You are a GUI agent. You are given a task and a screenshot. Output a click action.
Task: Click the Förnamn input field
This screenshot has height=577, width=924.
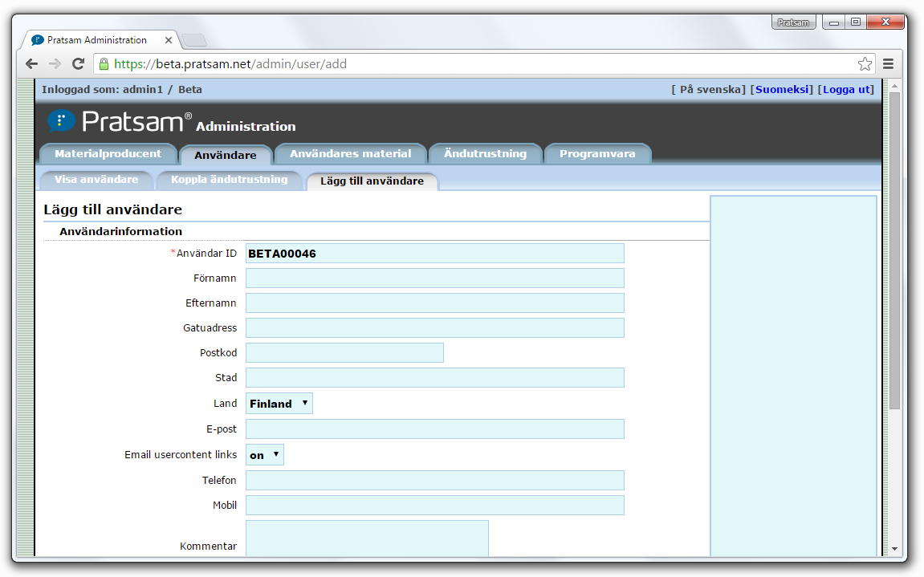click(x=435, y=278)
